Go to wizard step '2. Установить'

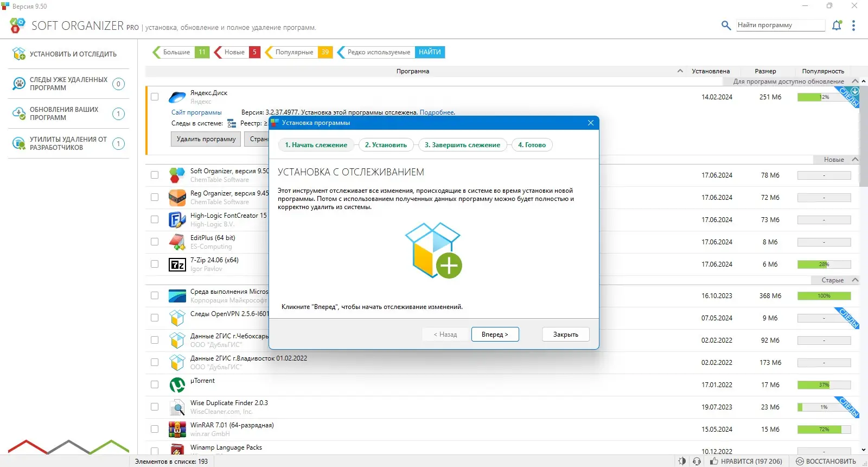(386, 145)
